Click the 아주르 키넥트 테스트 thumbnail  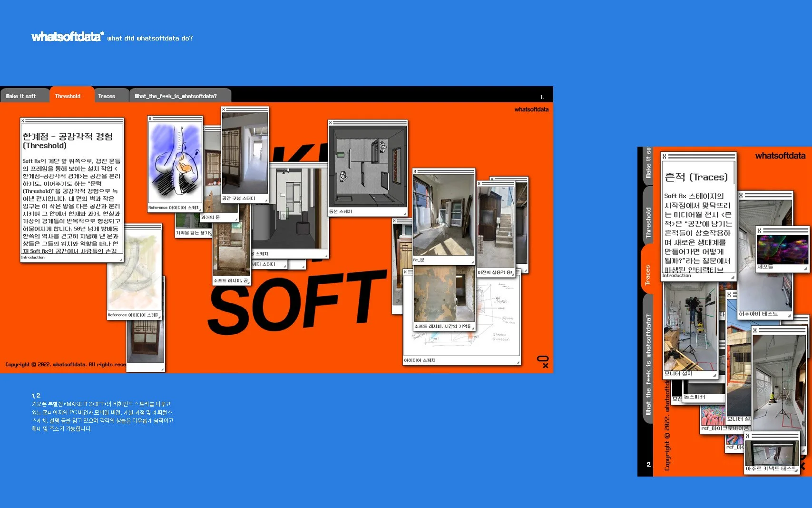[772, 453]
